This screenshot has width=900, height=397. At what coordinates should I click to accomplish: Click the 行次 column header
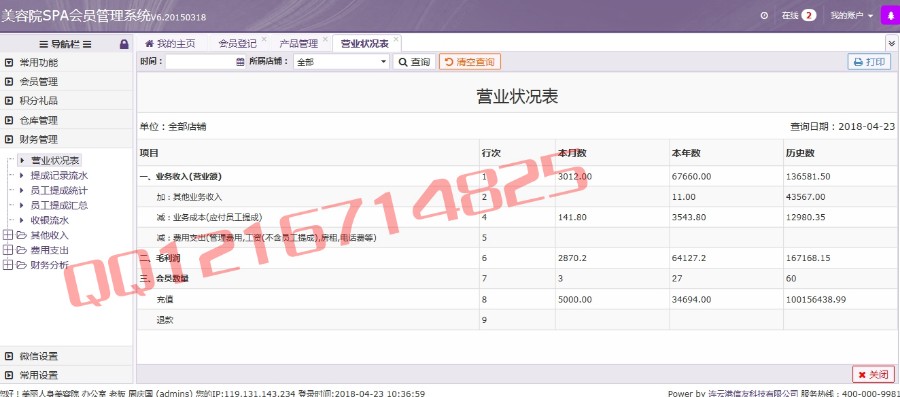(x=491, y=153)
